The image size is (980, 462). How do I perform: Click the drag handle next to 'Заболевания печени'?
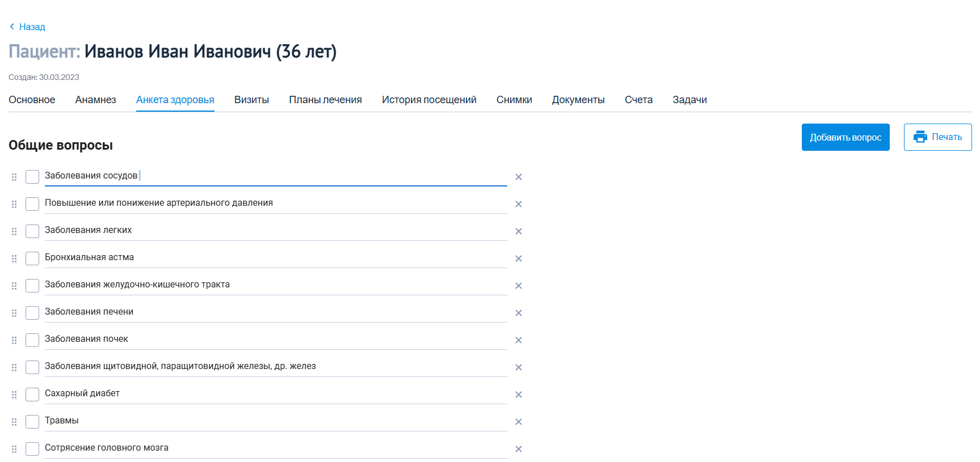click(14, 313)
